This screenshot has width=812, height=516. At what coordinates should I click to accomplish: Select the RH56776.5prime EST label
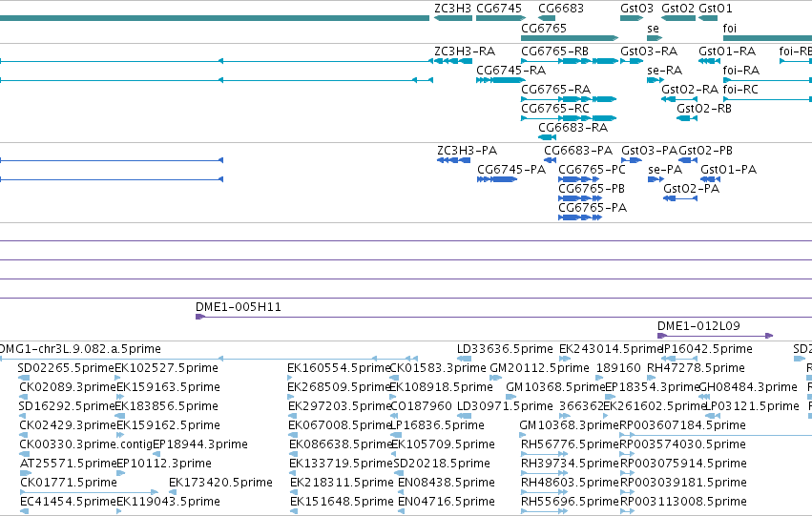point(571,445)
